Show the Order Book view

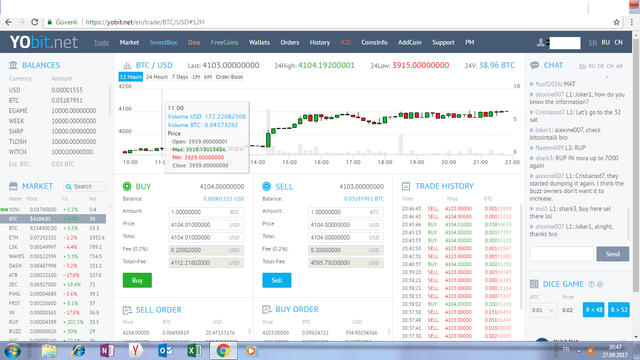click(x=229, y=77)
